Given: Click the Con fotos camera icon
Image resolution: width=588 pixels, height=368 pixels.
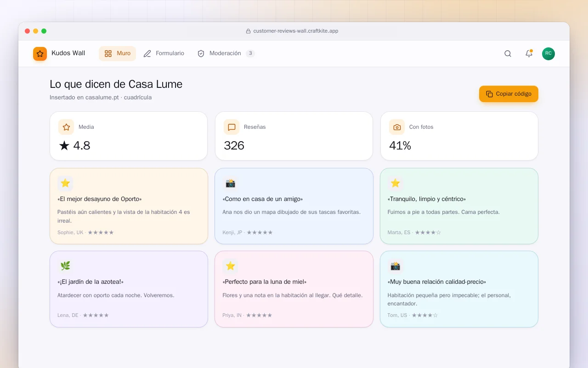Looking at the screenshot, I should pos(397,127).
